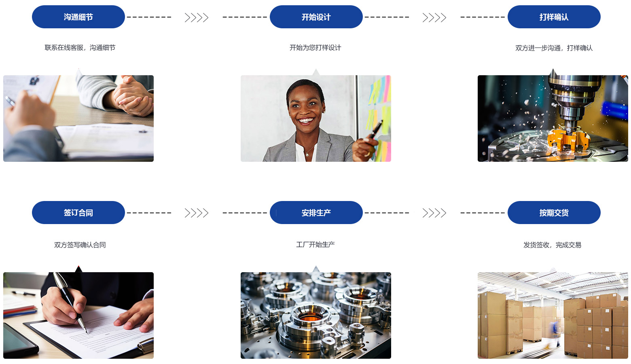This screenshot has width=631, height=364.
Task: Click chevron arrows between 签订合同 and 安排生产
Action: pyautogui.click(x=197, y=213)
